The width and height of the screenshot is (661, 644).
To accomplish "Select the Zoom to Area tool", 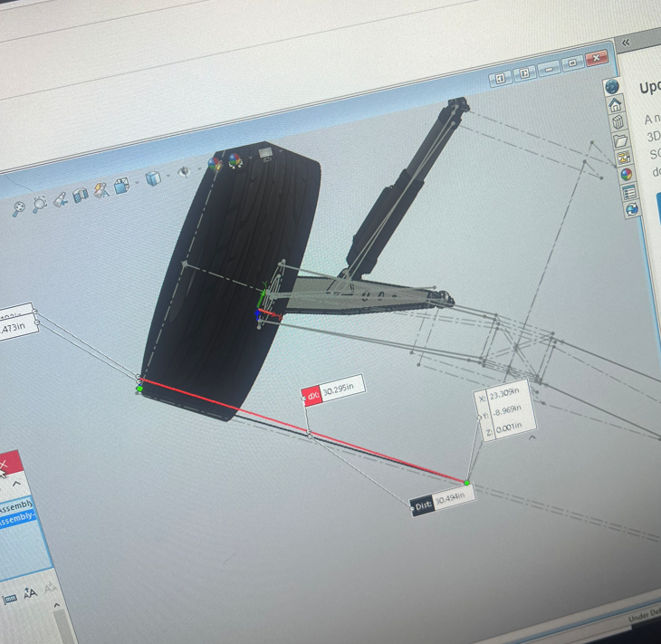I will 40,204.
